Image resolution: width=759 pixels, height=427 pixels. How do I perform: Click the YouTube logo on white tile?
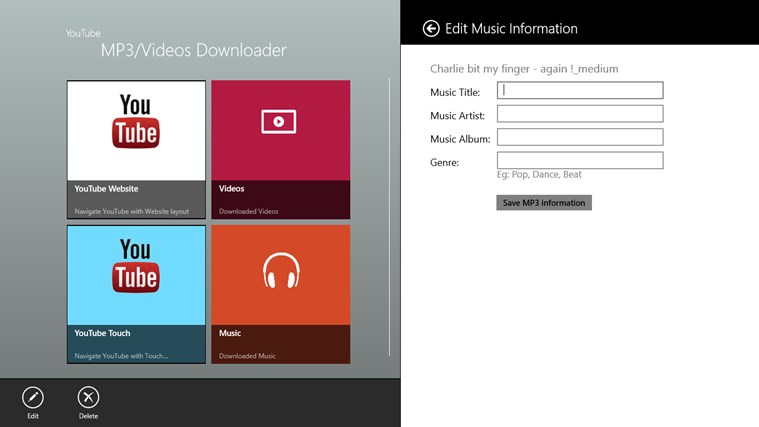[136, 121]
